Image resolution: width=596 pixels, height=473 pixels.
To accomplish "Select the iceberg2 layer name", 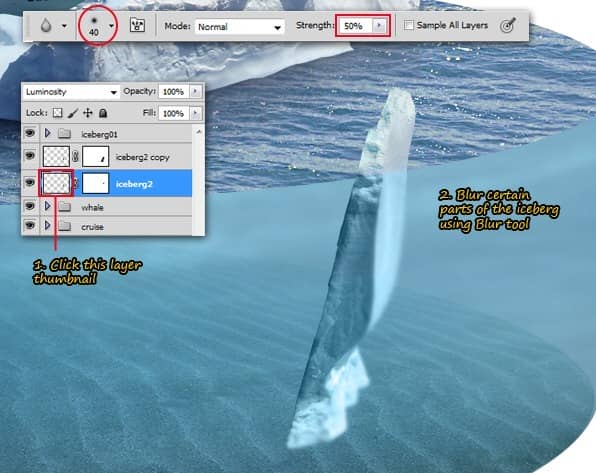I will pos(134,184).
